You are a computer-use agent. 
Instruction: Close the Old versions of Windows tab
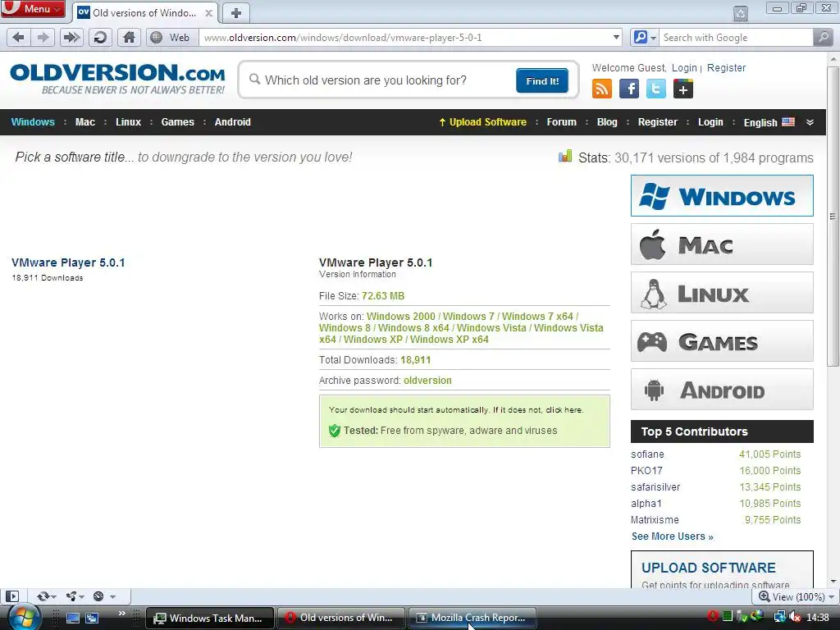click(x=209, y=13)
